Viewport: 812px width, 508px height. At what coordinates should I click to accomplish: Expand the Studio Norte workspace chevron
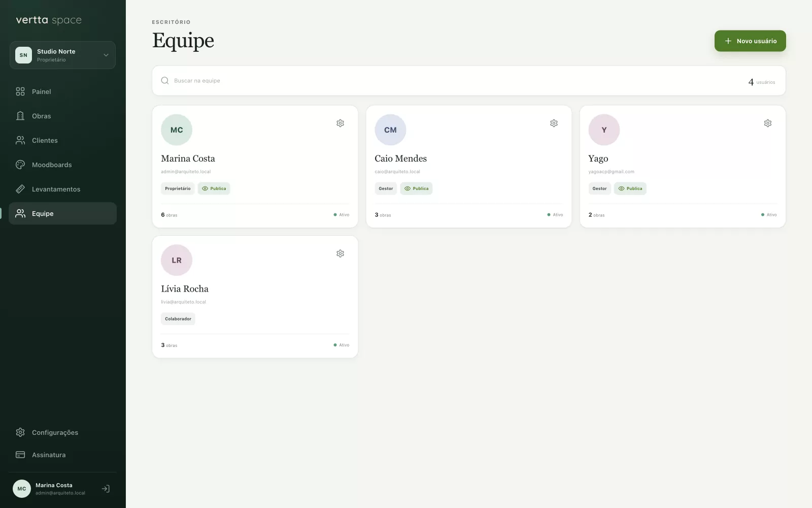click(x=106, y=55)
